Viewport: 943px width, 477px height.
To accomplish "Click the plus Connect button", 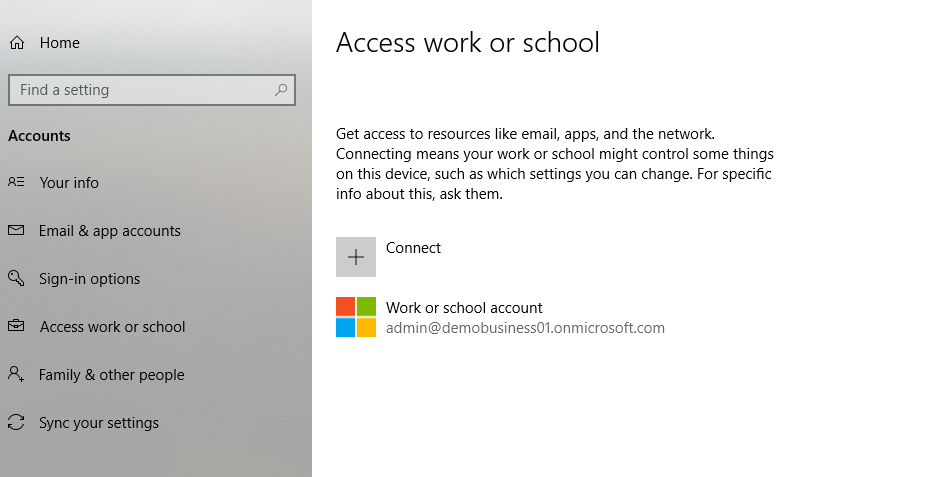I will [x=356, y=257].
